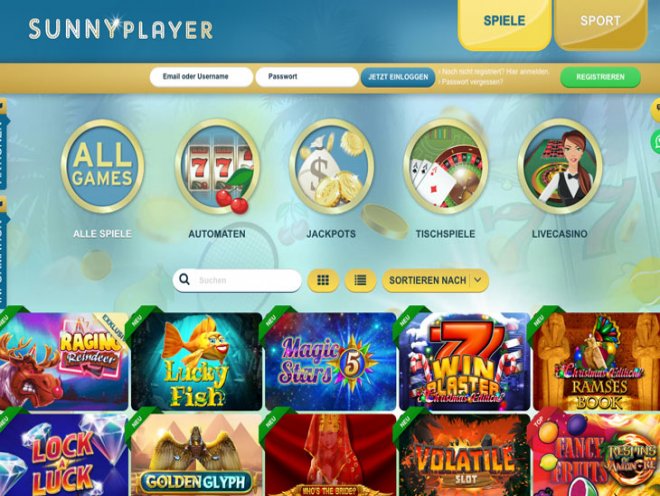
Task: Select the Automaten slot machine icon
Action: pos(217,166)
